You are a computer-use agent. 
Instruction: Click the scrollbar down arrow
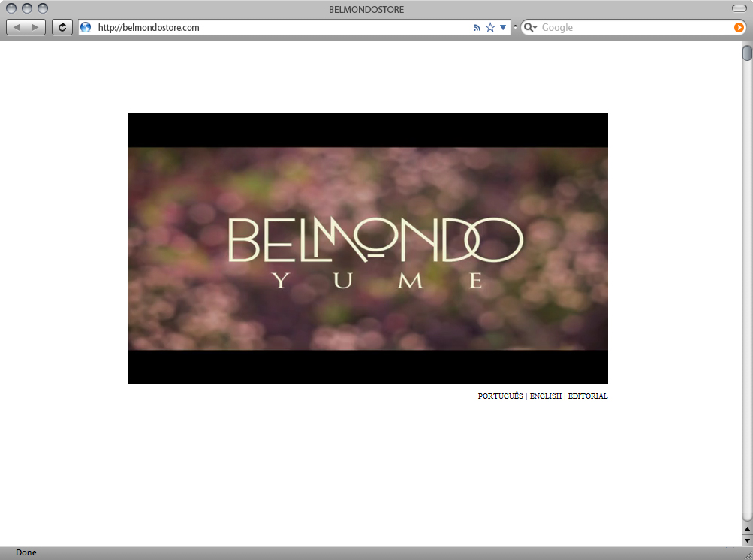pyautogui.click(x=747, y=540)
